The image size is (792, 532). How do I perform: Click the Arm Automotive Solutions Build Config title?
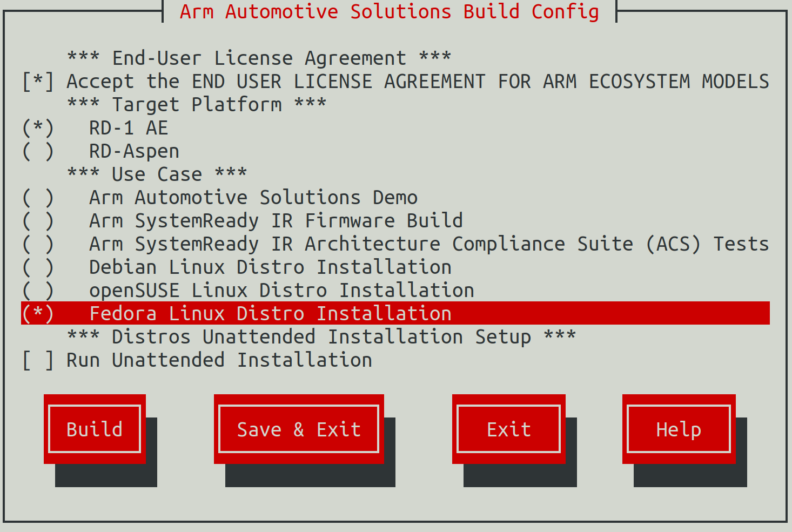pos(390,11)
